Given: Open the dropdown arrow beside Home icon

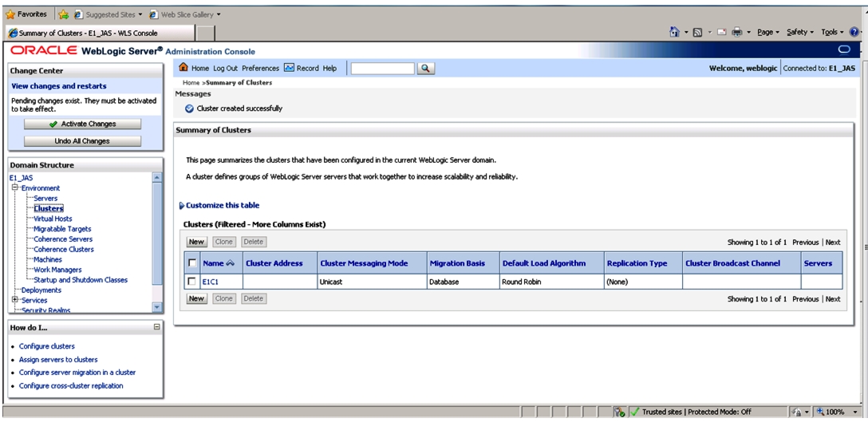Looking at the screenshot, I should (x=685, y=33).
